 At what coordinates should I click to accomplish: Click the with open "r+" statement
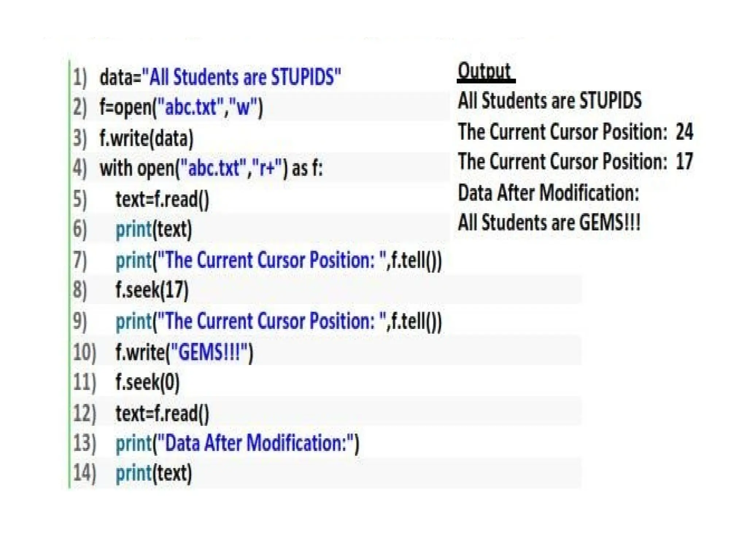tap(211, 168)
